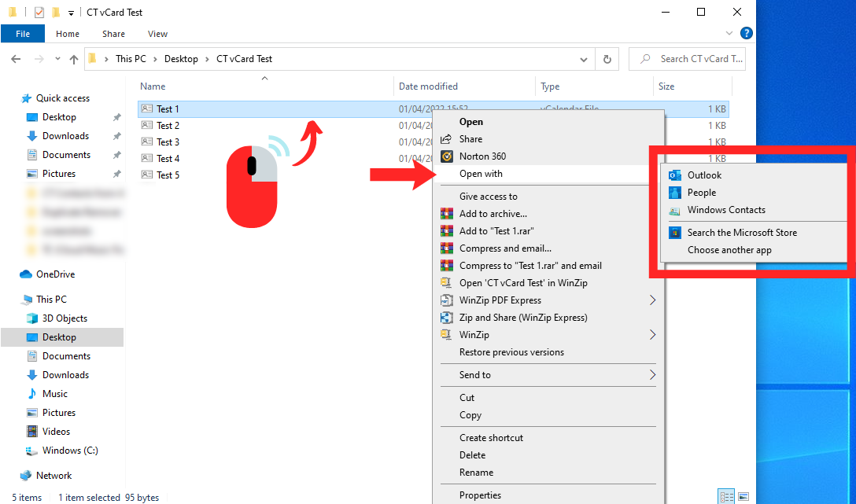Open the File tab
Image resolution: width=856 pixels, height=504 pixels.
(23, 34)
